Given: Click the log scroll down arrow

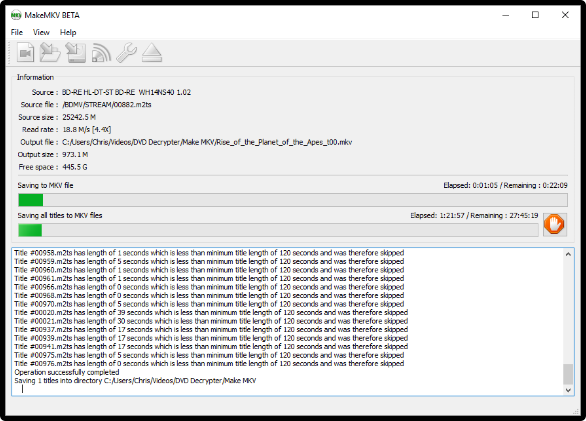Looking at the screenshot, I should 568,390.
